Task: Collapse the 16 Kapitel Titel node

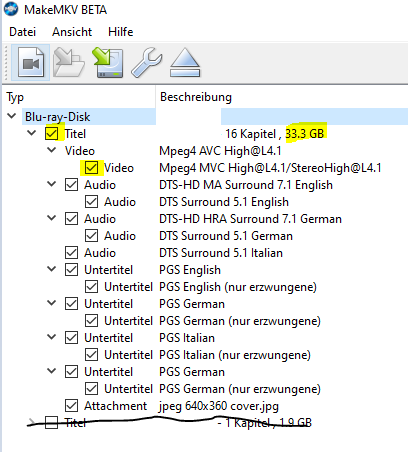Action: coord(32,133)
